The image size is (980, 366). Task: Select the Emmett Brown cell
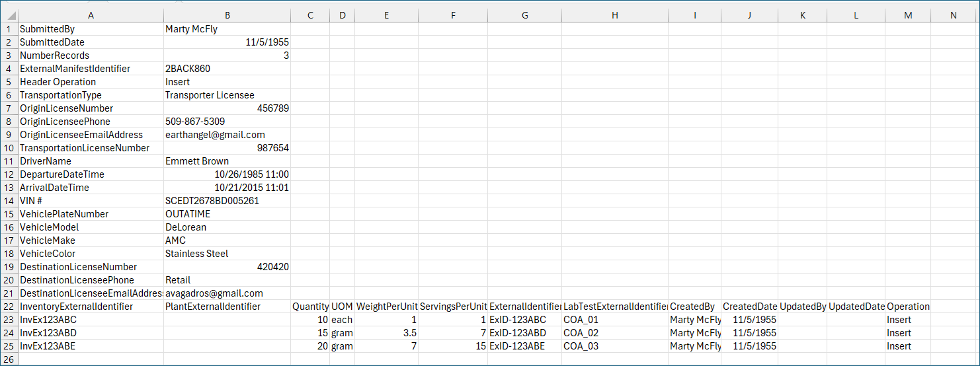coord(227,161)
